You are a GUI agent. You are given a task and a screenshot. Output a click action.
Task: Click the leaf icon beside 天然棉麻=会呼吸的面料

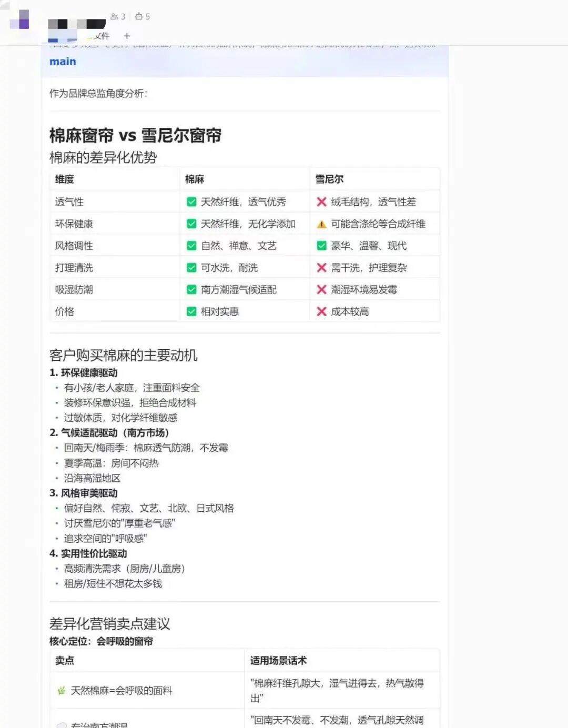click(62, 691)
